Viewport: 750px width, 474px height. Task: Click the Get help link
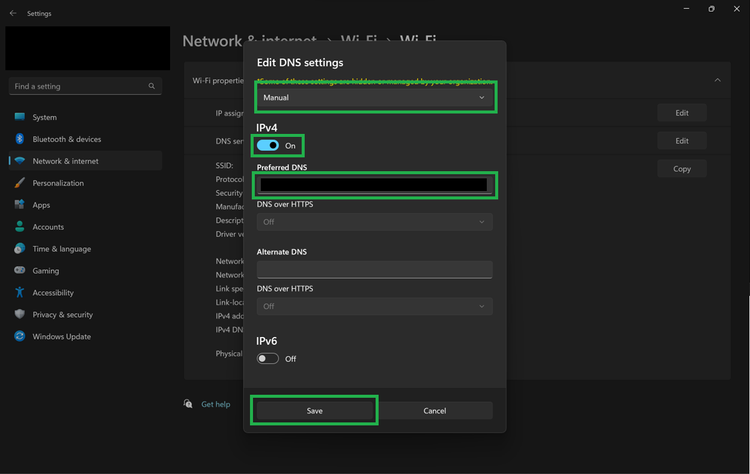click(x=215, y=404)
